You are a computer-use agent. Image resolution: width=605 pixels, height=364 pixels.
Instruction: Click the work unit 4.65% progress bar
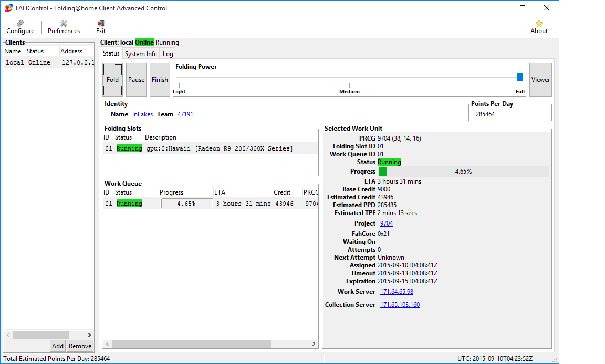click(463, 172)
